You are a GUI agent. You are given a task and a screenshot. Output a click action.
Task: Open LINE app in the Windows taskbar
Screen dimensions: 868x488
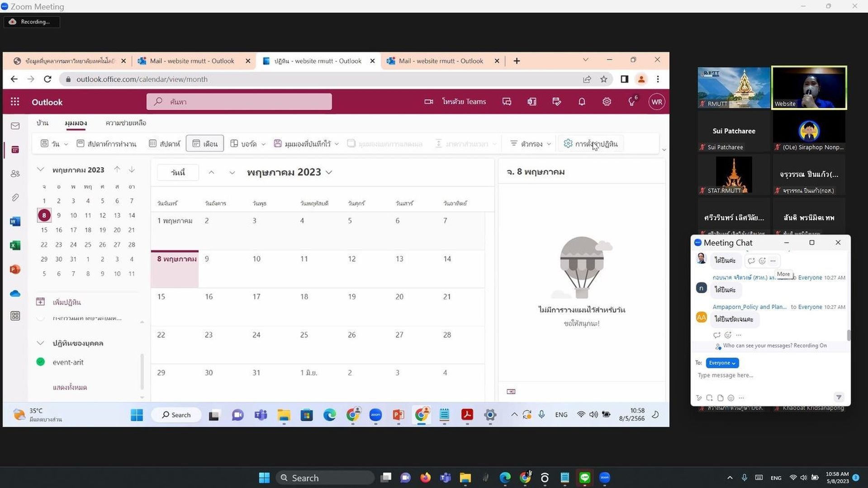(585, 478)
